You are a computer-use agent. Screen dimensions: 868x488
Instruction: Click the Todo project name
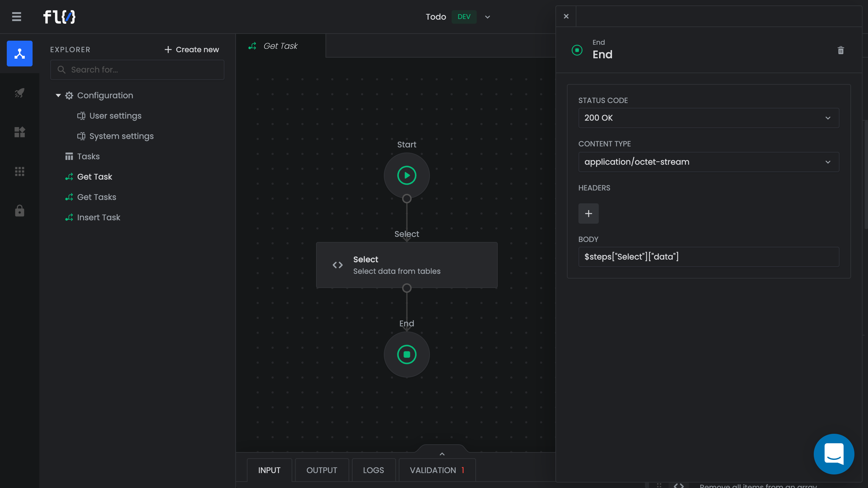pos(436,17)
